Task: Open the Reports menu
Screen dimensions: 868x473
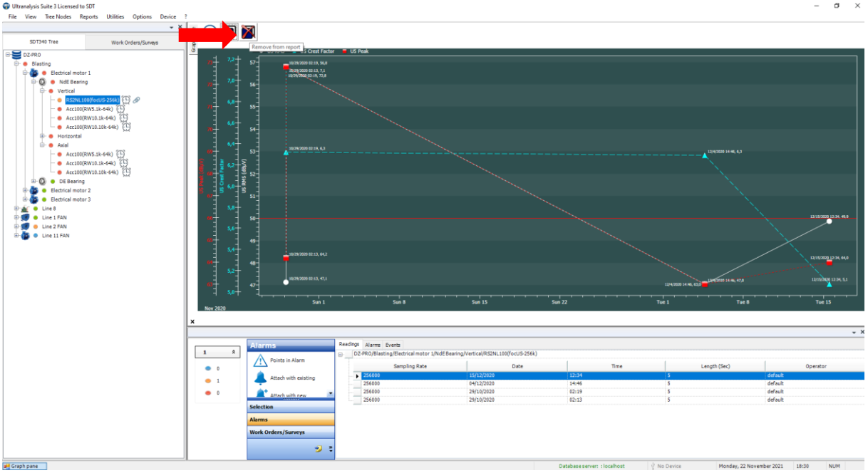Action: click(88, 16)
